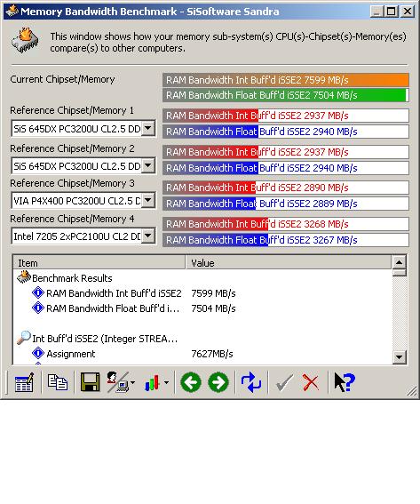Click the red X cancel icon
Screen dimensions: 420x504
[x=311, y=382]
